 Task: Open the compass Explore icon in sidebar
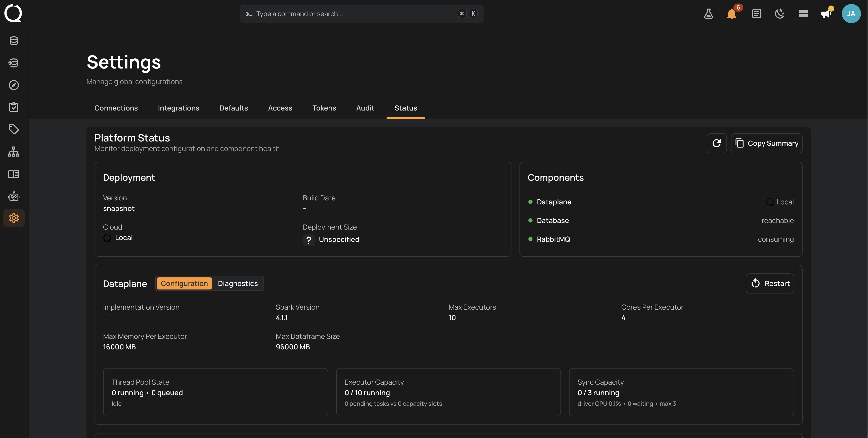(x=14, y=85)
